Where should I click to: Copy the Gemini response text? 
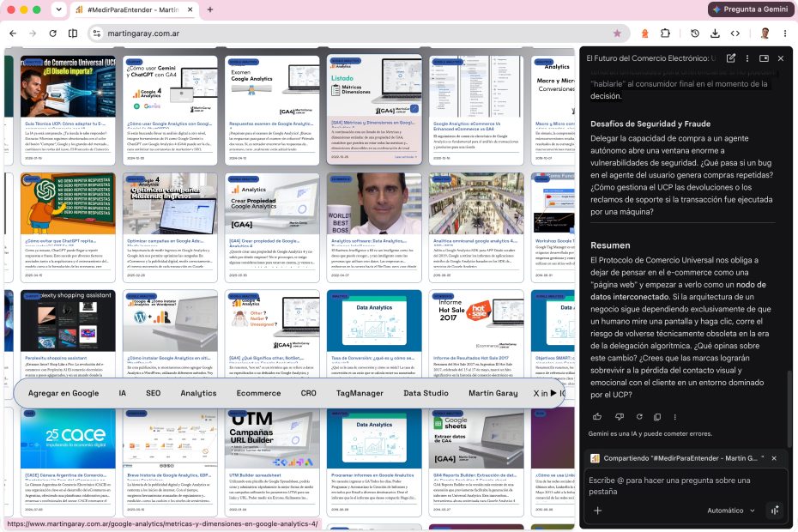657,416
